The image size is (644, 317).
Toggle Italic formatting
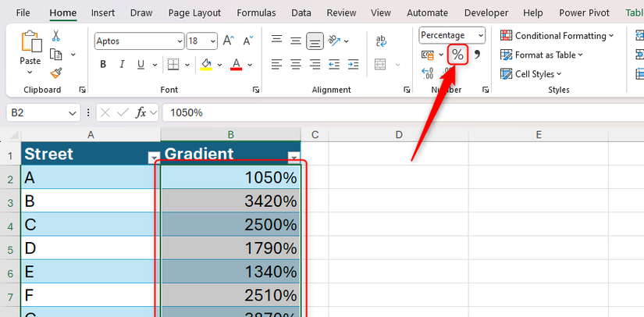(x=122, y=65)
